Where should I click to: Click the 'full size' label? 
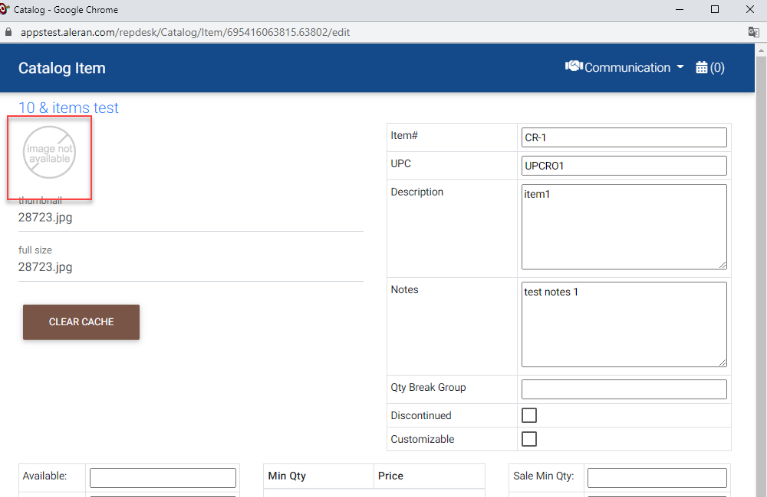pos(35,250)
